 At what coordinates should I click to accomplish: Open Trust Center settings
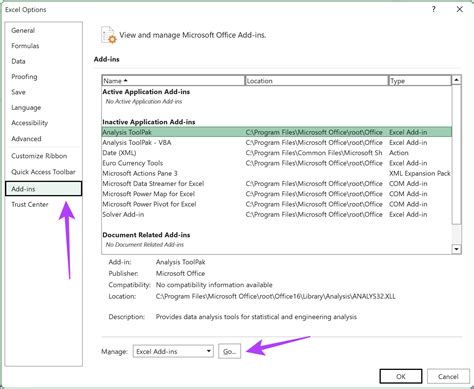click(x=30, y=204)
